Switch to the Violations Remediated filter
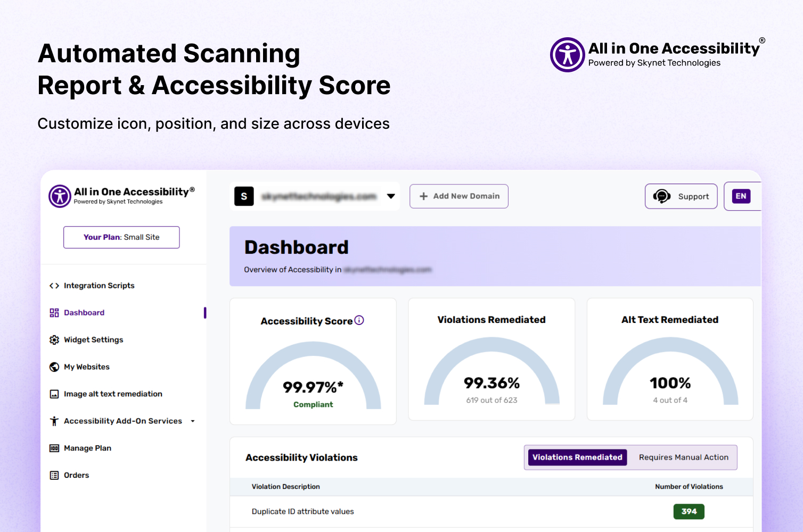The image size is (803, 532). [x=577, y=457]
